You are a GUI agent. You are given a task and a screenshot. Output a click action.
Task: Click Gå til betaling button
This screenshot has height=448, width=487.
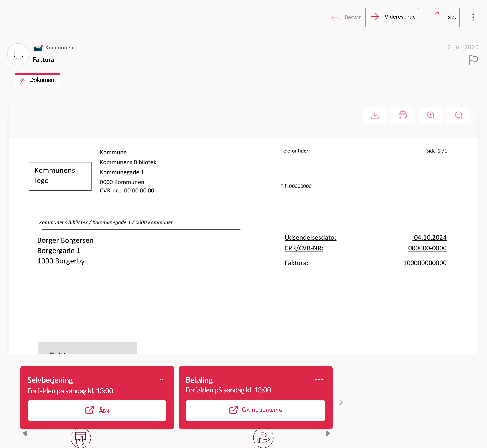pos(255,410)
